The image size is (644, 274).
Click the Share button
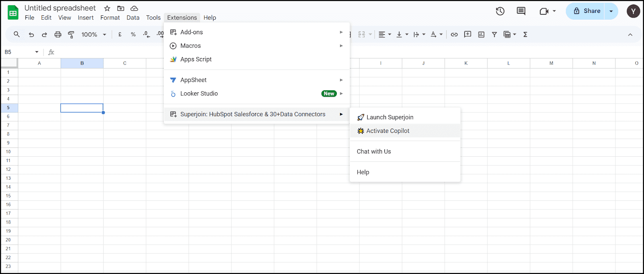(x=586, y=11)
